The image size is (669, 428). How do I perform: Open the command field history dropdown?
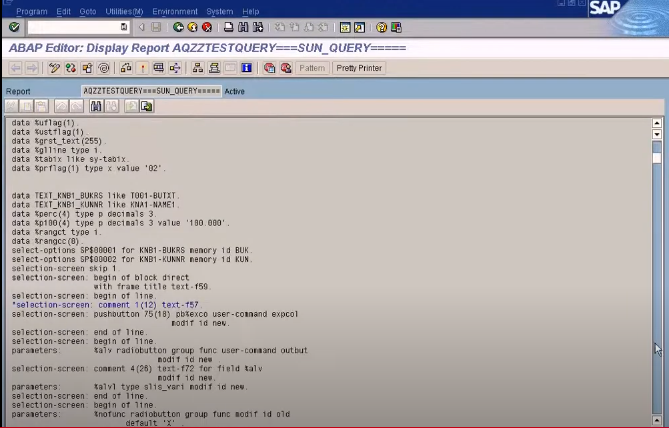tap(124, 27)
